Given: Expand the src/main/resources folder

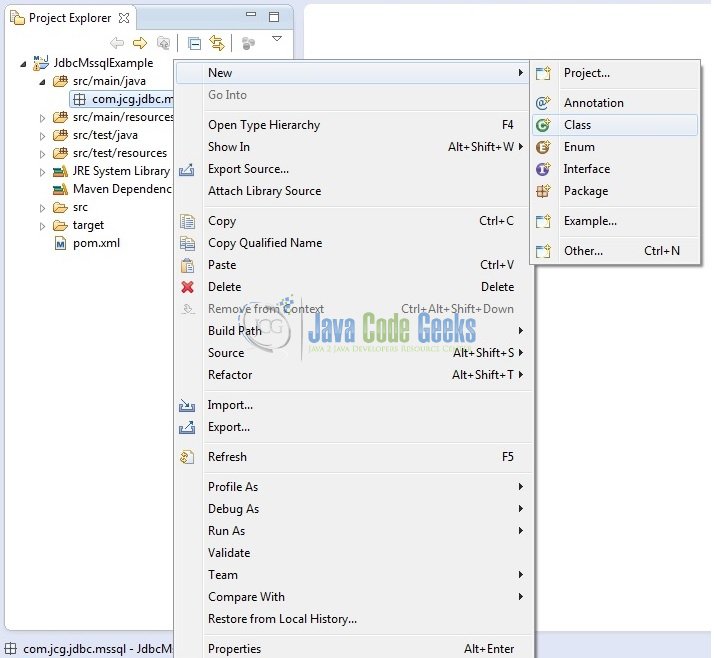Looking at the screenshot, I should pyautogui.click(x=42, y=118).
